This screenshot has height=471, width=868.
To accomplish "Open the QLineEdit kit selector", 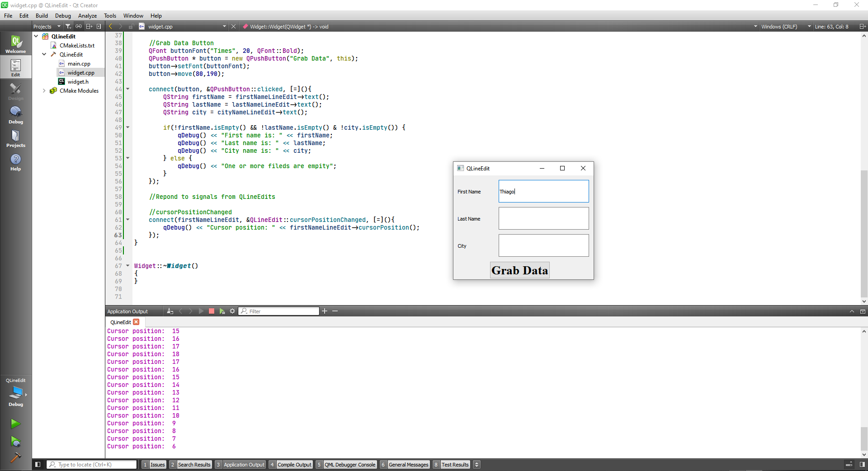I will 16,391.
